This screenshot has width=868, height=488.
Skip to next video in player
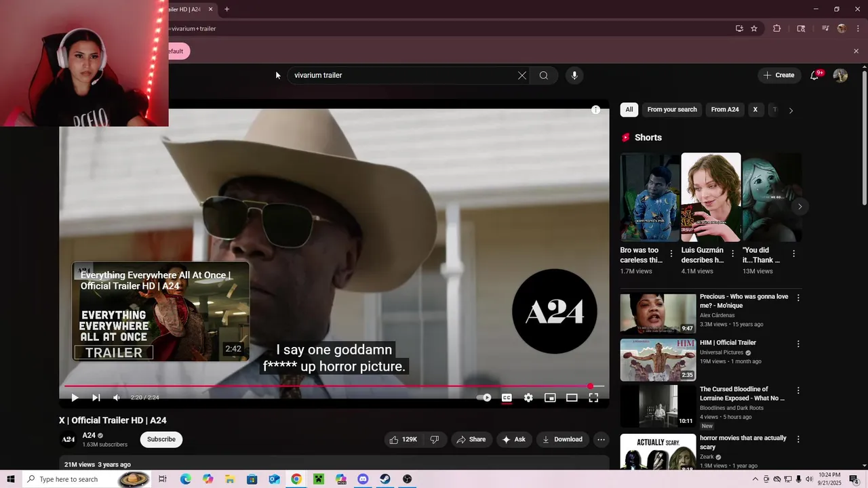(x=96, y=398)
